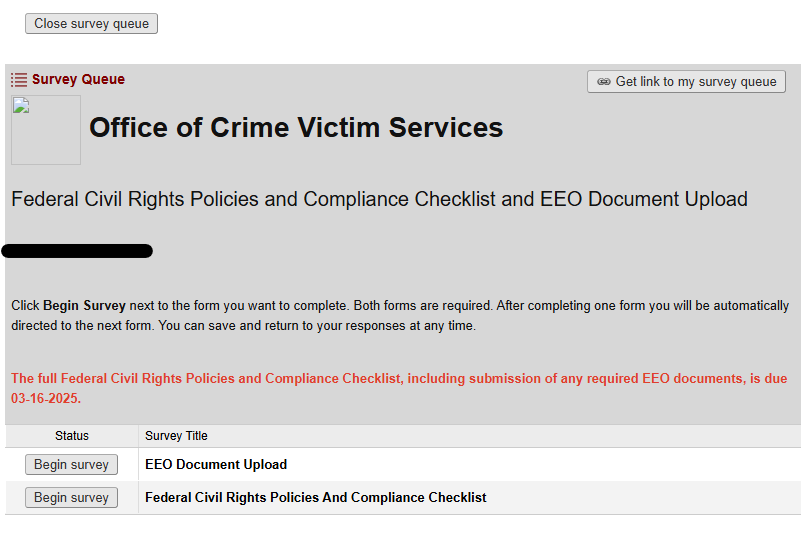Click the bold Begin Survey instruction text
This screenshot has width=801, height=544.
click(x=84, y=306)
